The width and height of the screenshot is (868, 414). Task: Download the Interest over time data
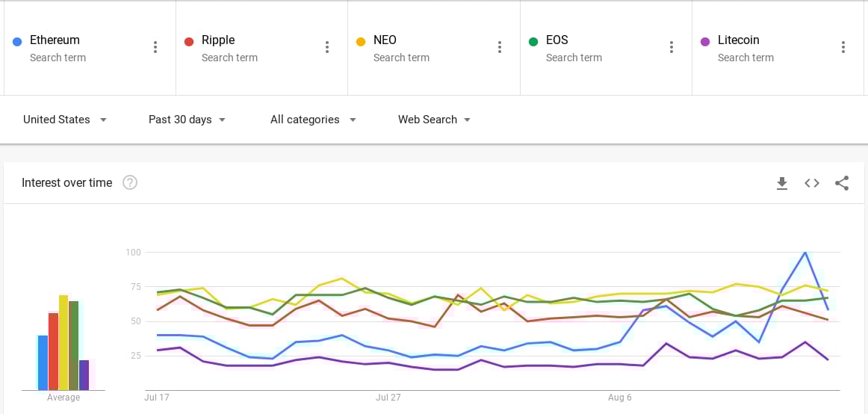point(782,183)
